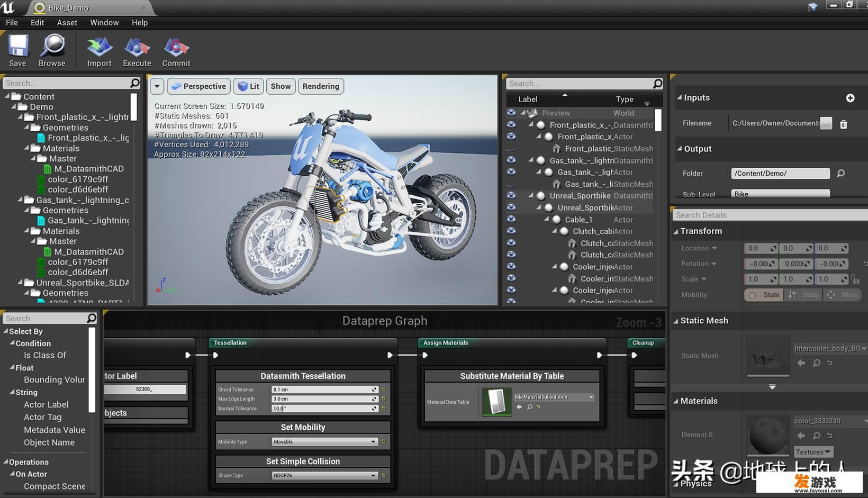
Task: Collapse the Content root folder
Action: 7,96
